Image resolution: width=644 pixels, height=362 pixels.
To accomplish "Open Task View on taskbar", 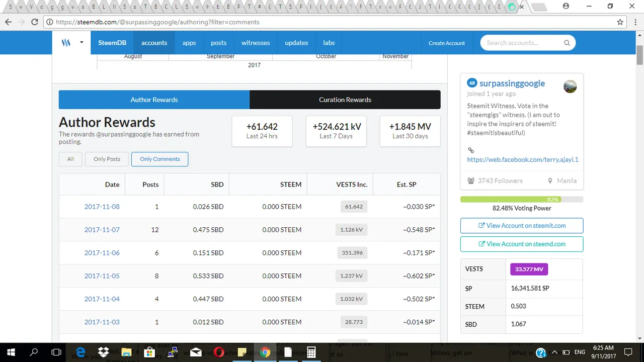I will (57, 352).
